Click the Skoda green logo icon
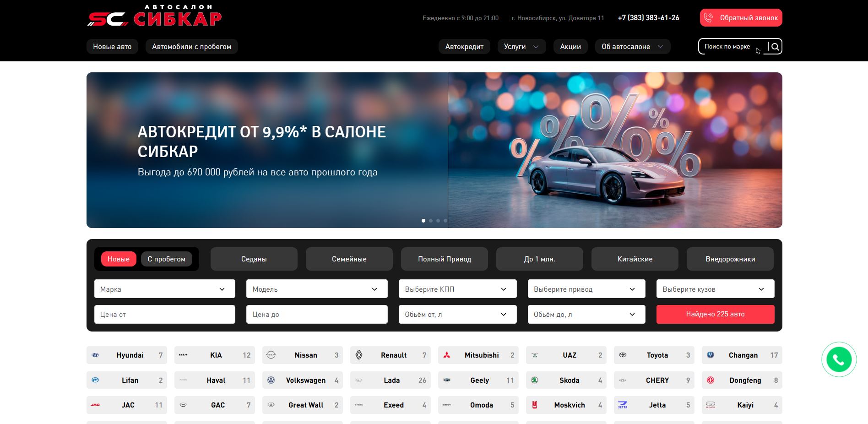The width and height of the screenshot is (868, 424). click(x=535, y=380)
